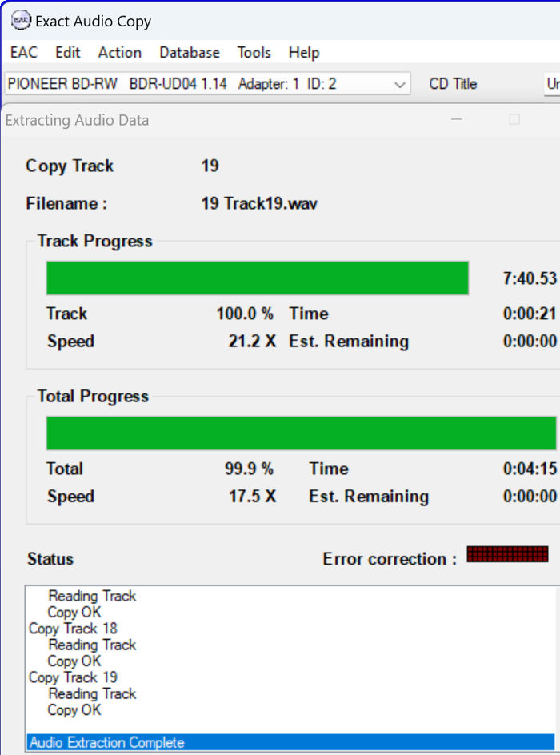Open the Tools menu
The image size is (560, 755).
(254, 53)
